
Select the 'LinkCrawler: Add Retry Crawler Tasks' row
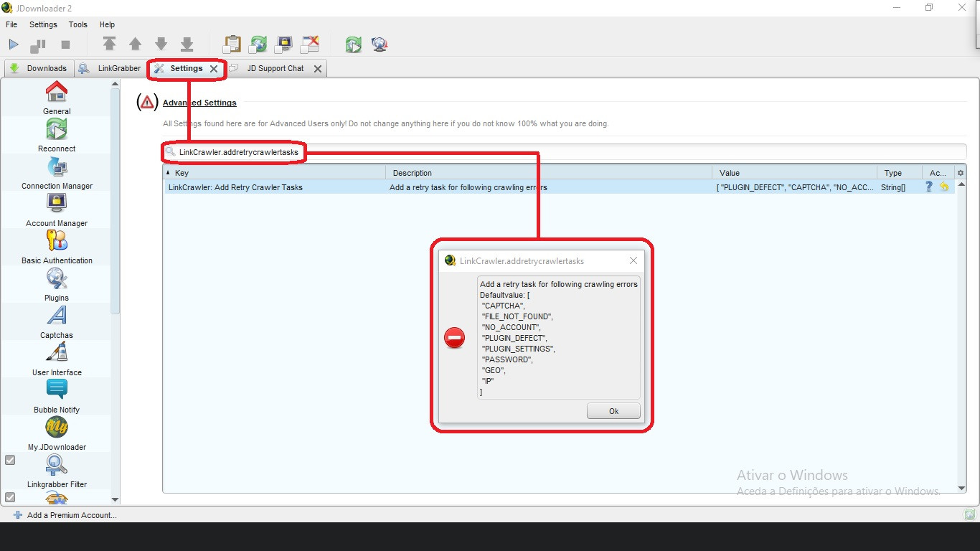559,187
